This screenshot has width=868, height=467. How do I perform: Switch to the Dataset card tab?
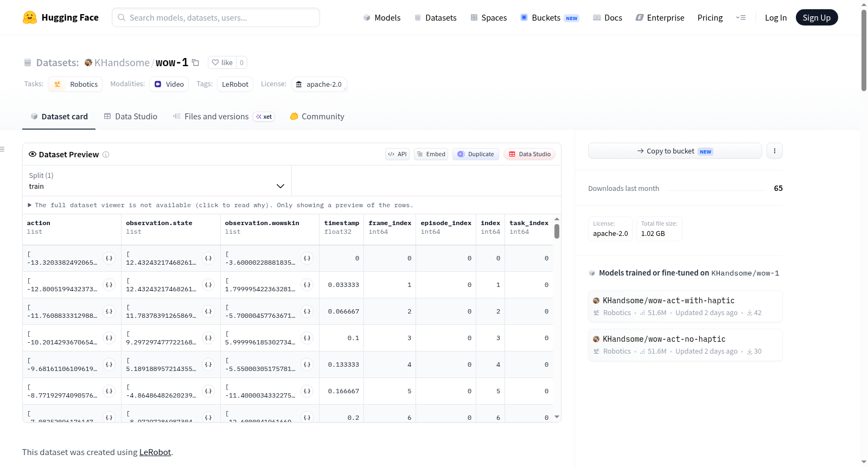[x=59, y=117]
